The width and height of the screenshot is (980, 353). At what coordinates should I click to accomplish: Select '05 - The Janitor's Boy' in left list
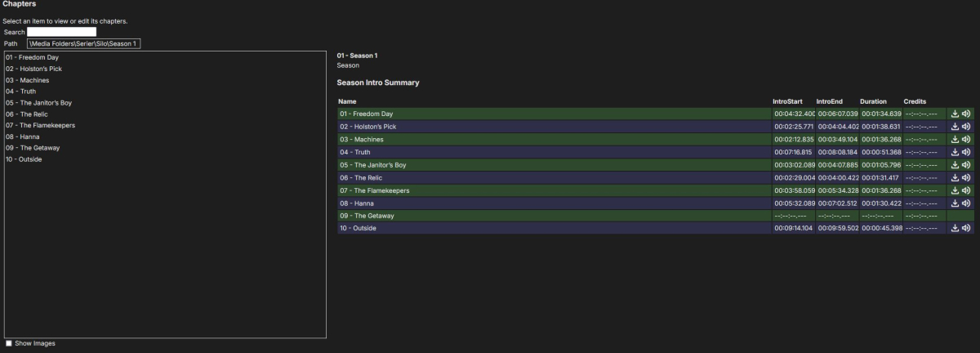(38, 103)
